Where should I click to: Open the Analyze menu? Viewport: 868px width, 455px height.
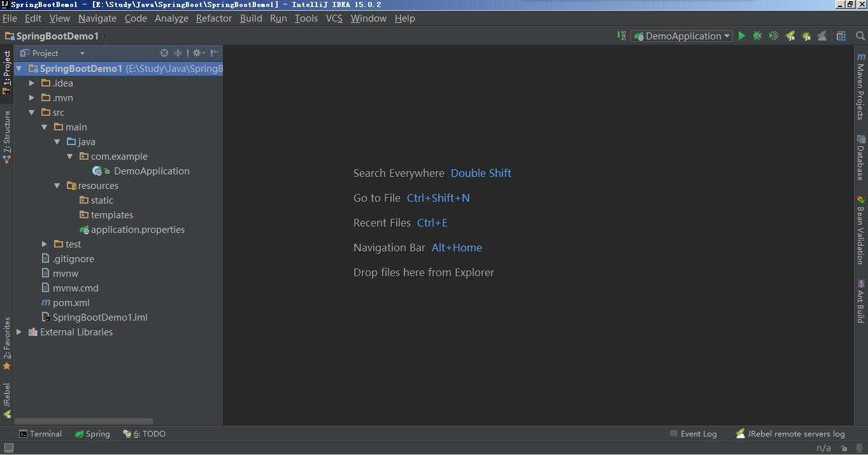pyautogui.click(x=171, y=18)
